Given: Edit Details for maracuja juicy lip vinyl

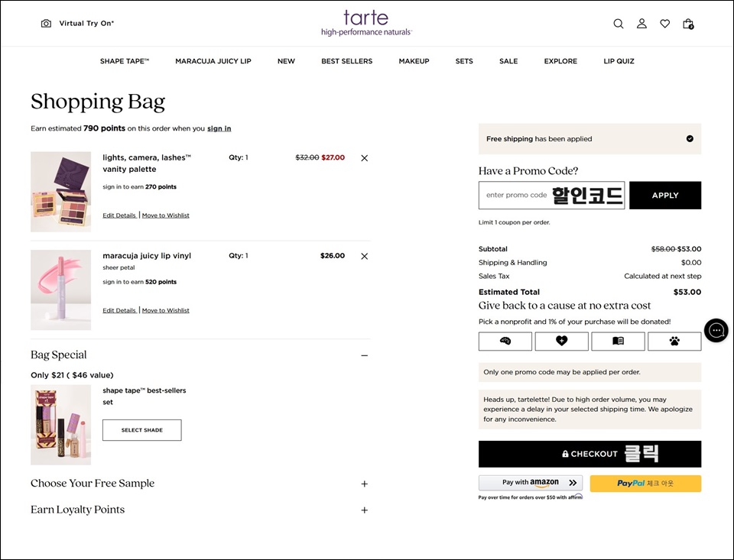Looking at the screenshot, I should click(119, 310).
